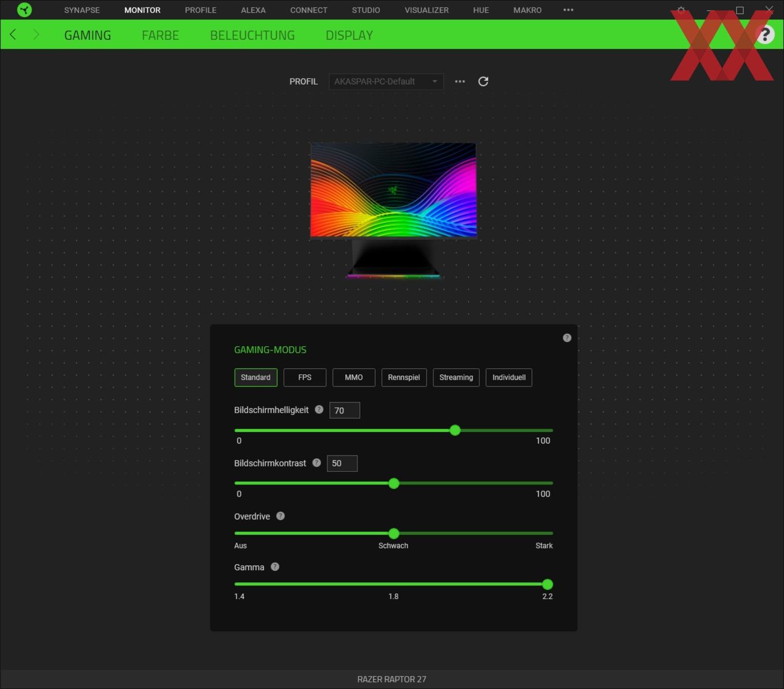Open the ALEXA tab
The height and width of the screenshot is (689, 784).
click(253, 10)
